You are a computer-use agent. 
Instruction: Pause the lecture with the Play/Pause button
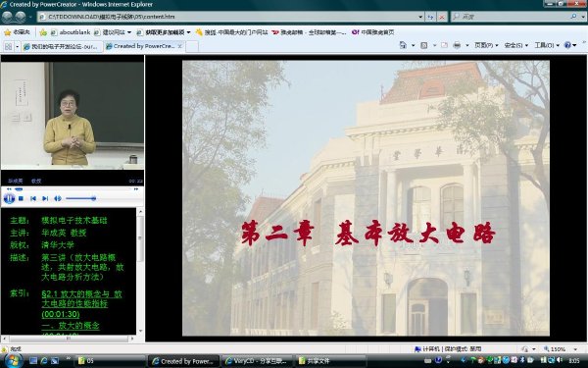tap(9, 198)
